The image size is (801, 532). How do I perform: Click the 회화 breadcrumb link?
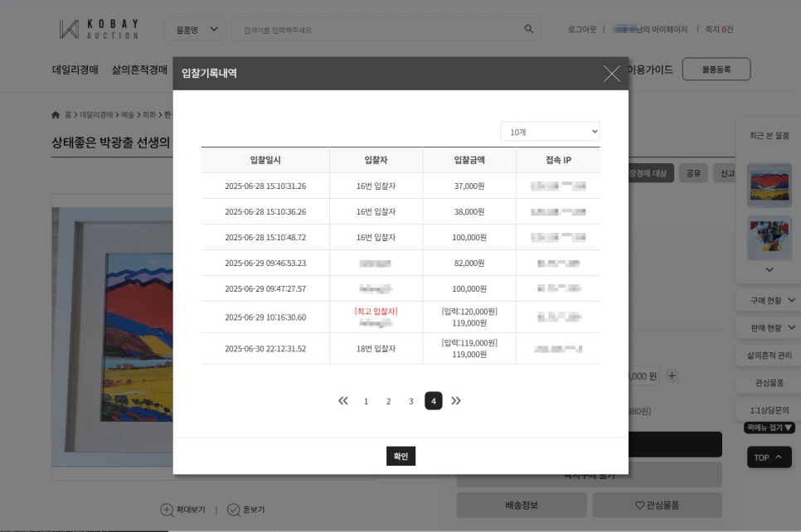click(149, 115)
